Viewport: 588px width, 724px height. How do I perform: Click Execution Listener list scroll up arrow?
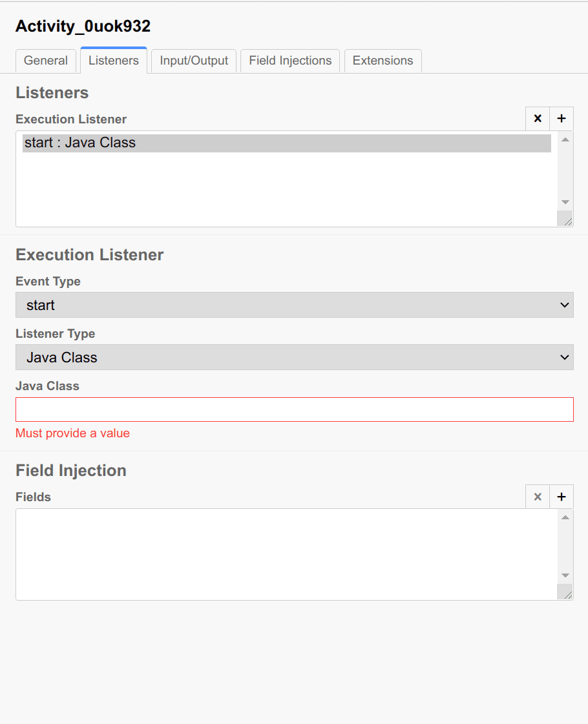click(x=565, y=140)
